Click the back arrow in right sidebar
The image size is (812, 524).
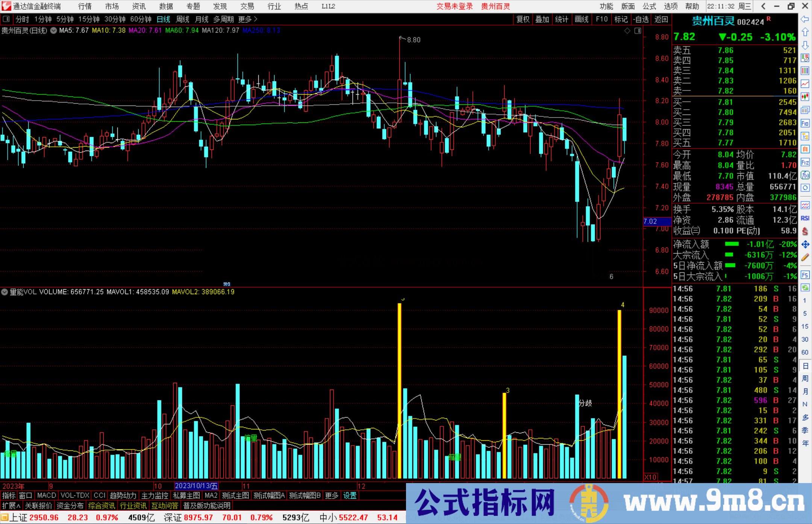pos(805,19)
